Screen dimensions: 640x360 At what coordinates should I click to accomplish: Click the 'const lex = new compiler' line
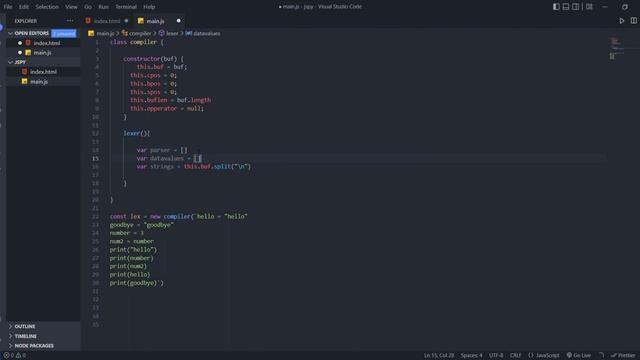pyautogui.click(x=178, y=216)
